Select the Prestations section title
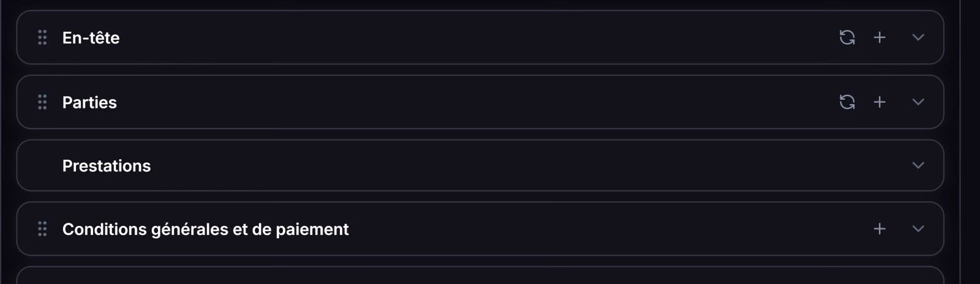The image size is (980, 284). coord(107,166)
